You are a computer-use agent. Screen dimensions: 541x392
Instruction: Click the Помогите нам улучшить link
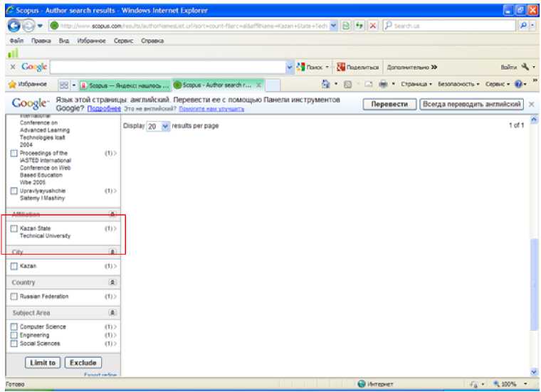[x=211, y=109]
